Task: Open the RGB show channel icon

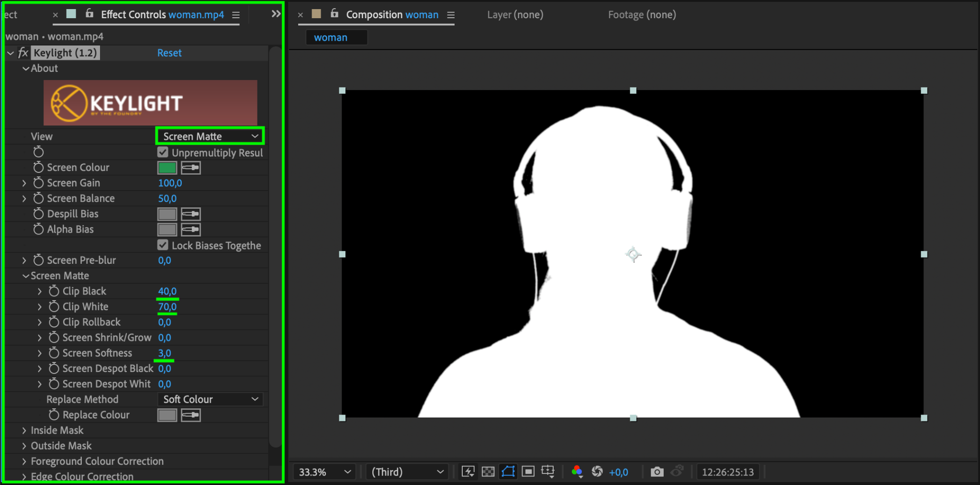Action: (577, 472)
